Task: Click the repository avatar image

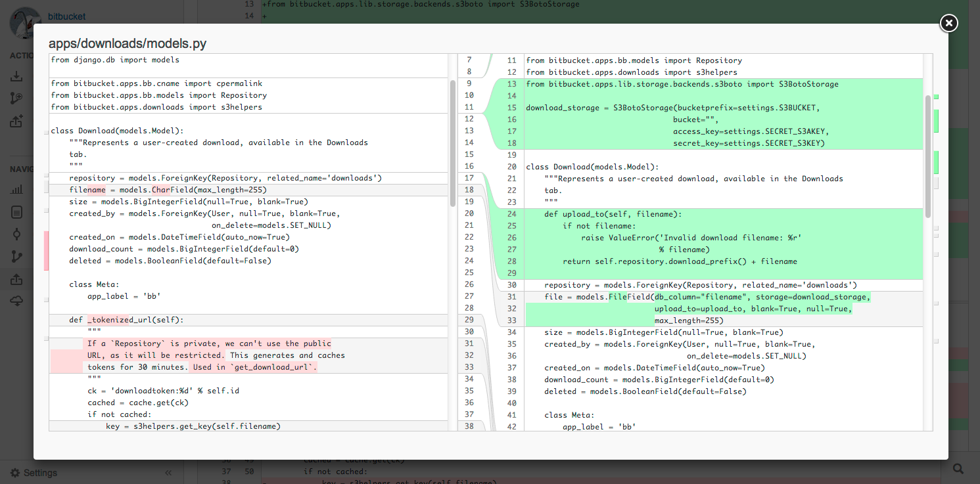Action: point(24,22)
